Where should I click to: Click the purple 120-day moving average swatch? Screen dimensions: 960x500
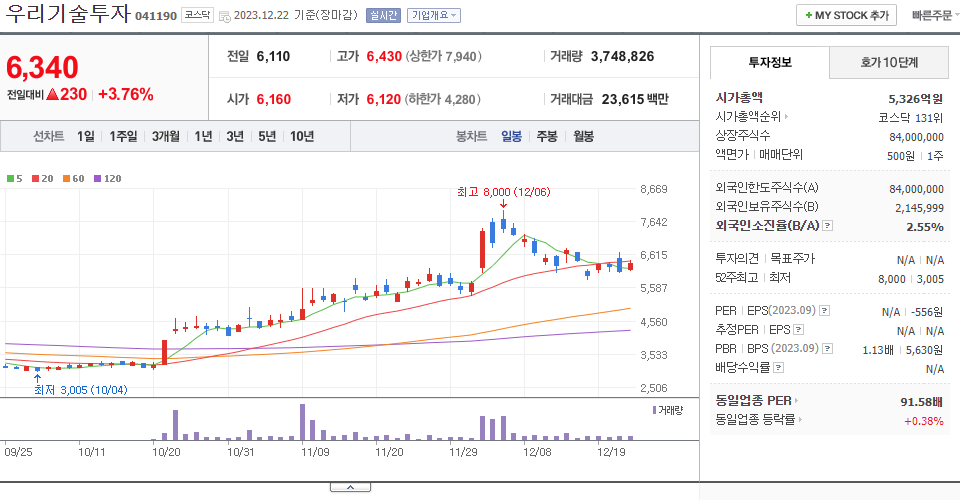(x=97, y=179)
